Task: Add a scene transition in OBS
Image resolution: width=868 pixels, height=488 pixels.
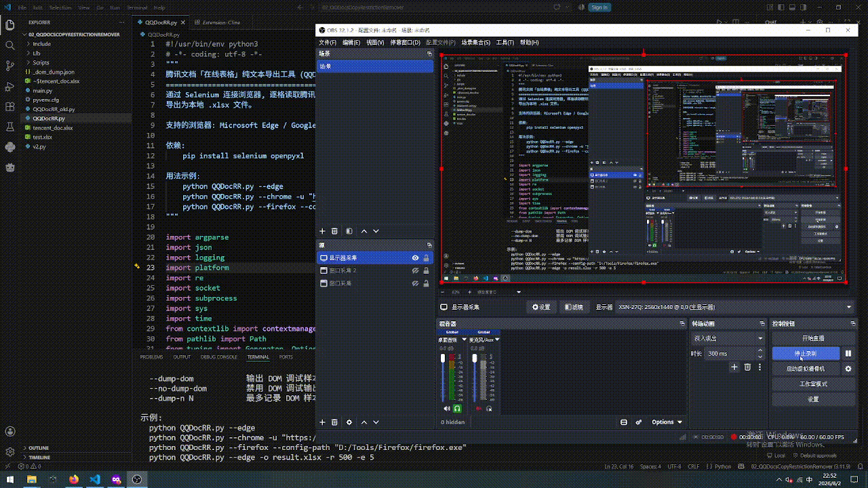Action: [734, 367]
